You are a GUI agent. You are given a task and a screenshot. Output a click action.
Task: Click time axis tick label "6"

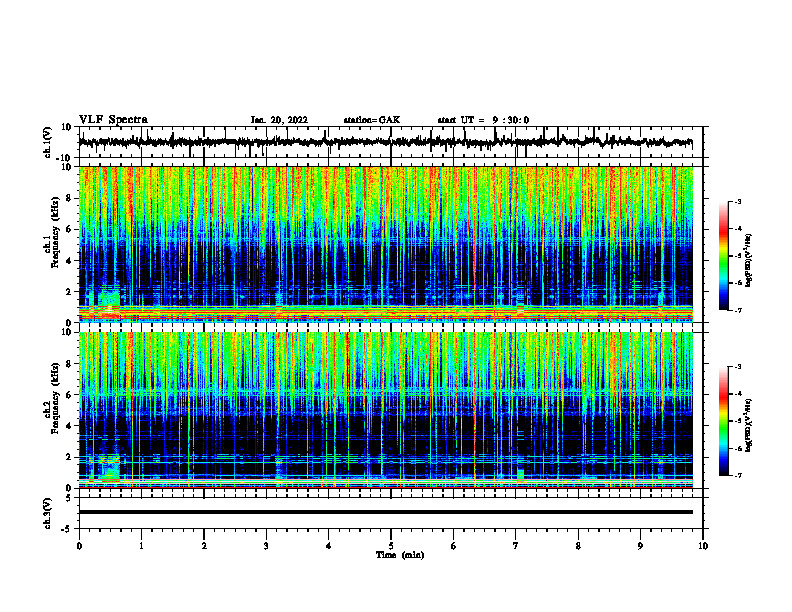(x=453, y=546)
